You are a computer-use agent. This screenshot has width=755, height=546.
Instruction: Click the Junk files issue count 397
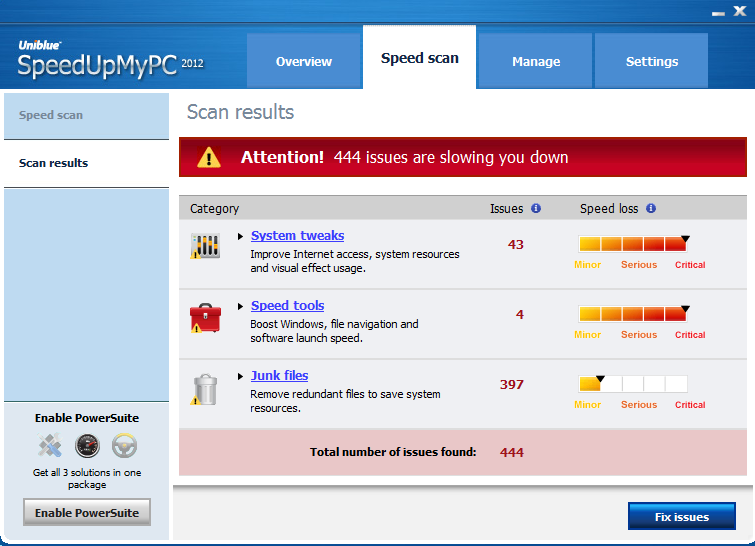511,384
